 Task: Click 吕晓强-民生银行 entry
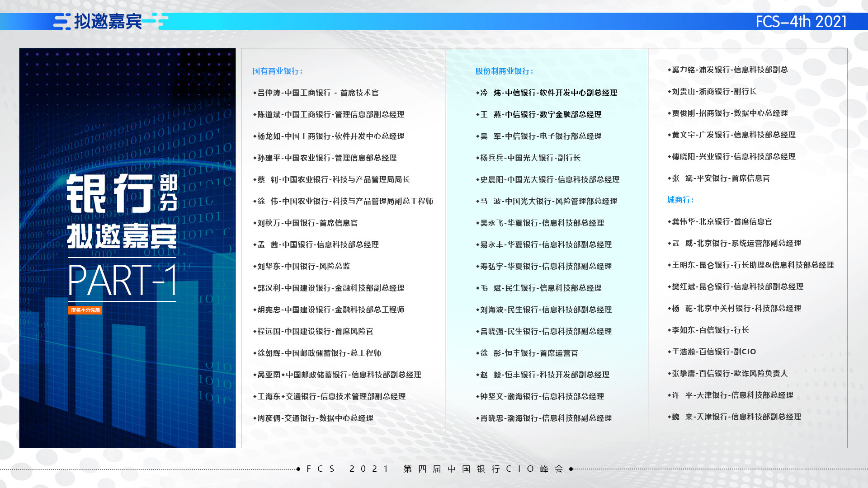[x=544, y=331]
